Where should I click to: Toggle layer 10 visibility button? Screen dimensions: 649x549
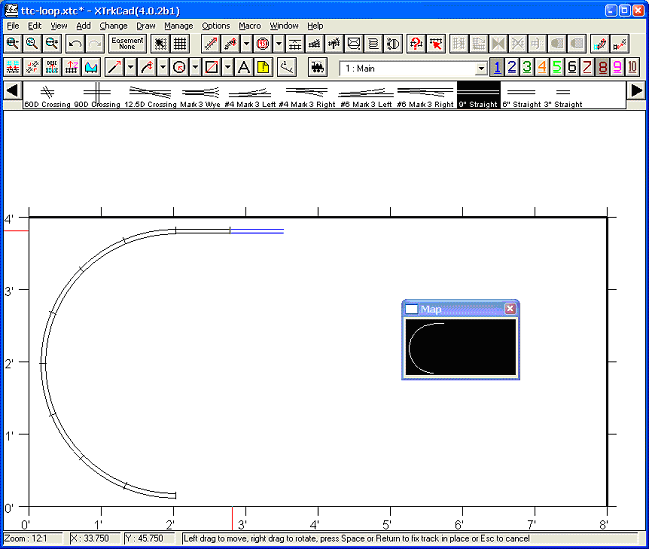click(x=632, y=67)
